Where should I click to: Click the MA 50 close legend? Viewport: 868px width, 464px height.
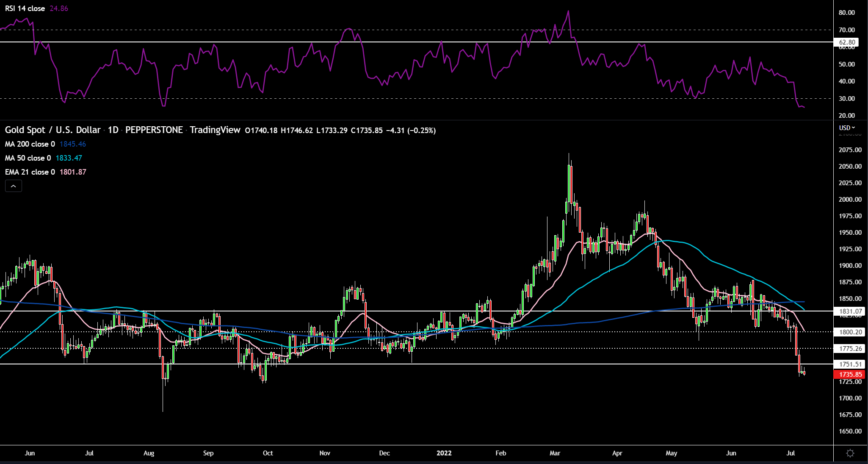click(x=28, y=158)
